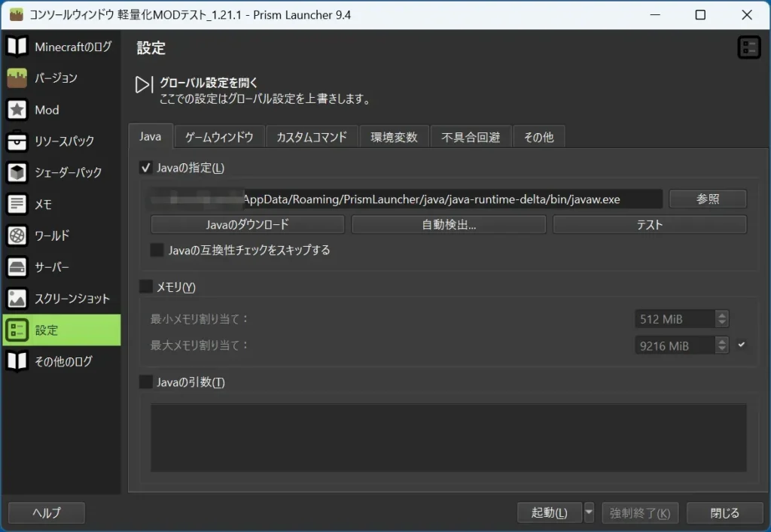Open the スクリーンショット picture icon
This screenshot has width=771, height=532.
click(x=17, y=299)
